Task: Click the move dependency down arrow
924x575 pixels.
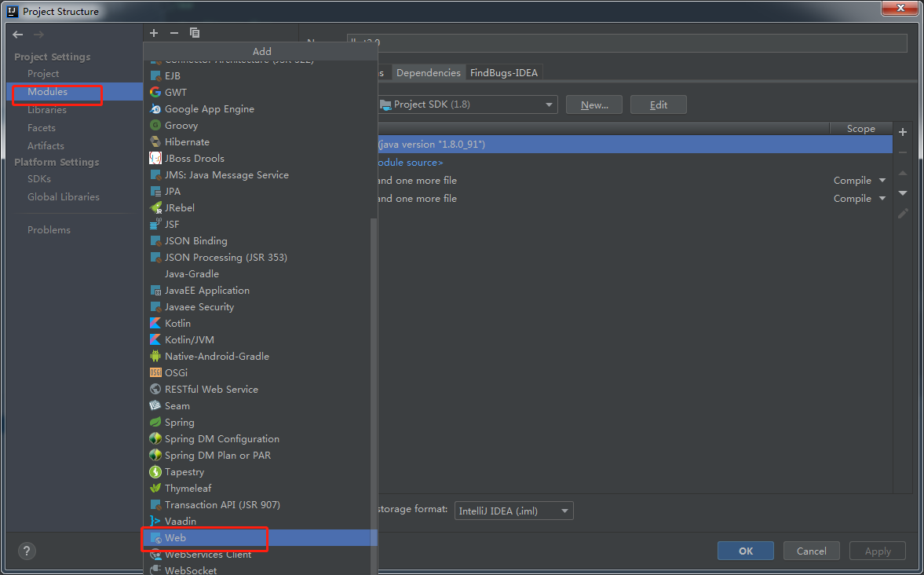Action: 903,193
